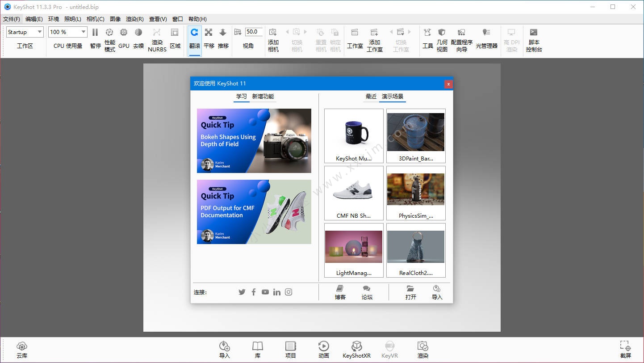Open the RealCloth2 demo scene
The height and width of the screenshot is (363, 644).
(x=416, y=250)
